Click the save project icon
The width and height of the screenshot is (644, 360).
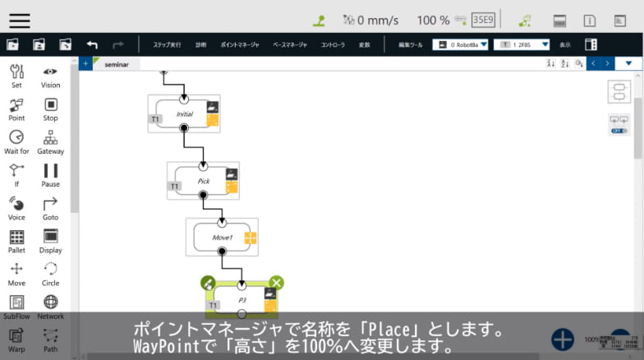coord(39,44)
